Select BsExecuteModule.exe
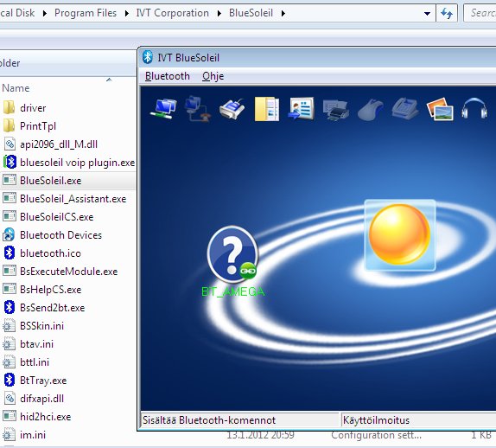 (68, 272)
